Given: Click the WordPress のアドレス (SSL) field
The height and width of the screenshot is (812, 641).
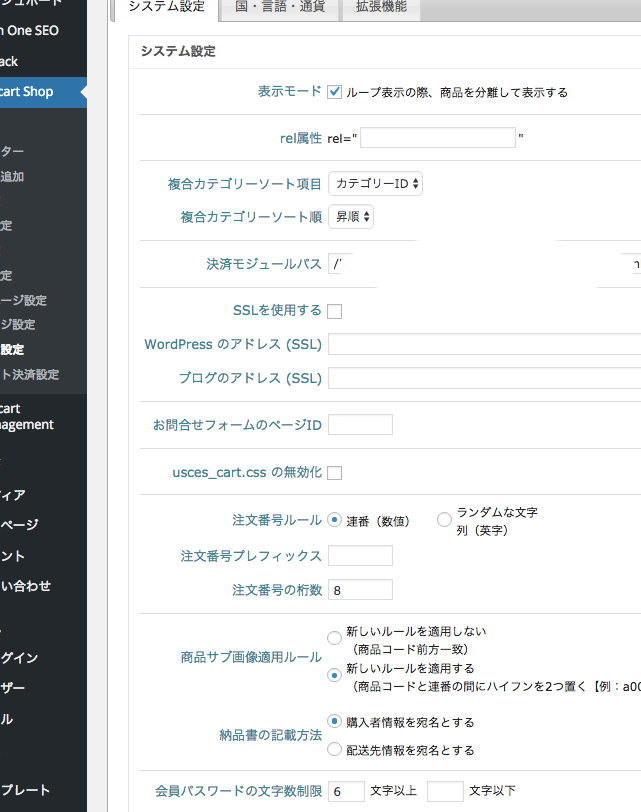Looking at the screenshot, I should (485, 344).
